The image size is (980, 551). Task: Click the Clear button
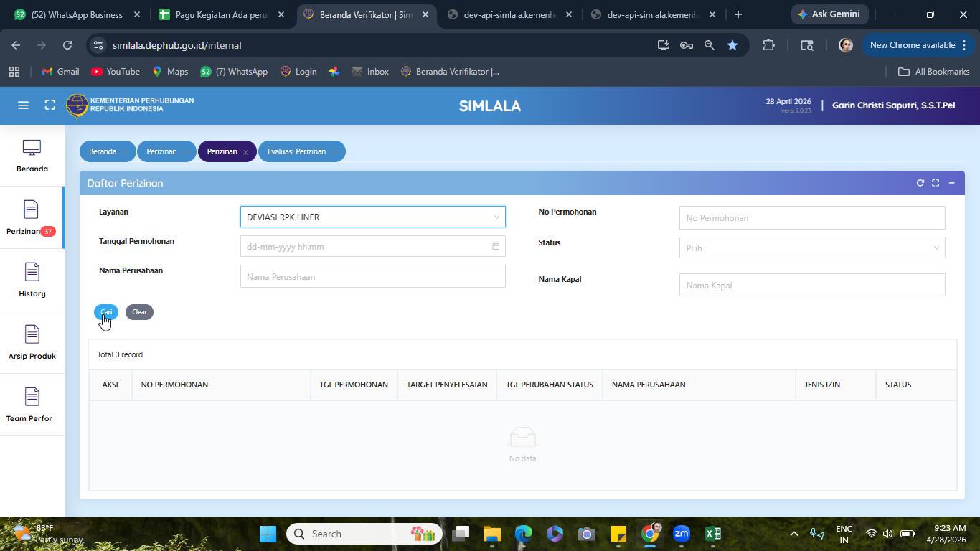pos(139,312)
